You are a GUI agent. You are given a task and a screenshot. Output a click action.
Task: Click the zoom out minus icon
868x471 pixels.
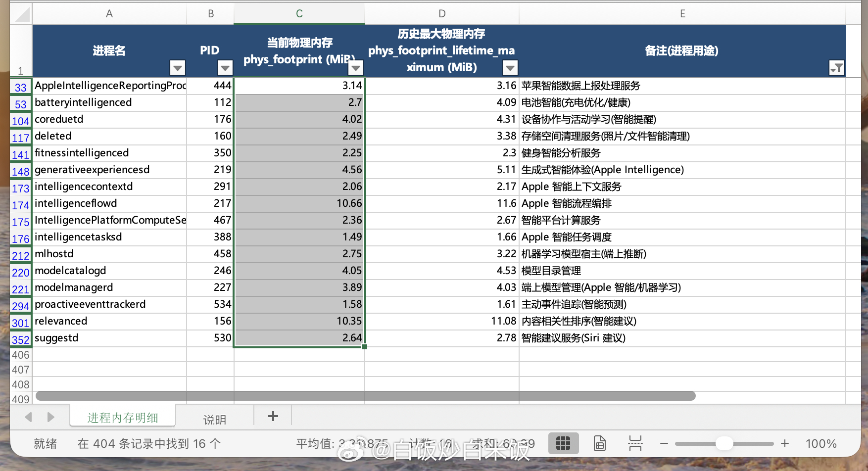(664, 444)
